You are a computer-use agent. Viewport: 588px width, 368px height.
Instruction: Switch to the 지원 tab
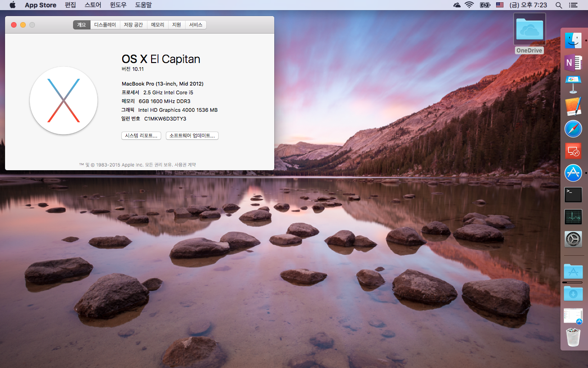tap(176, 25)
